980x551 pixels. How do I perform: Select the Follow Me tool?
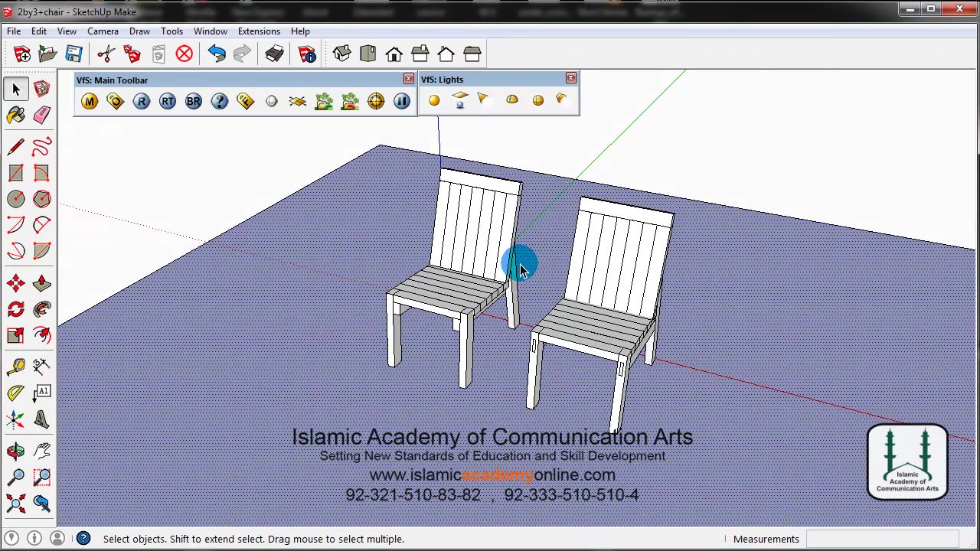point(42,309)
